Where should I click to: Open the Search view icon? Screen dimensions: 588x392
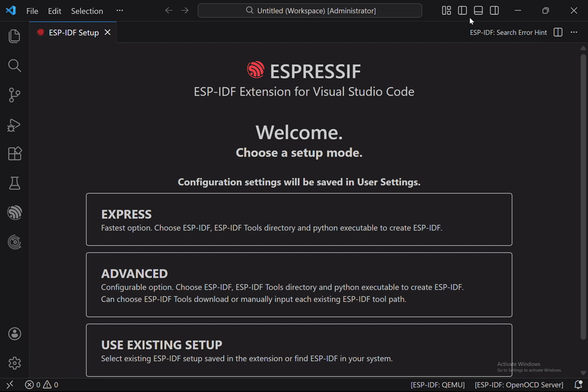pos(15,66)
